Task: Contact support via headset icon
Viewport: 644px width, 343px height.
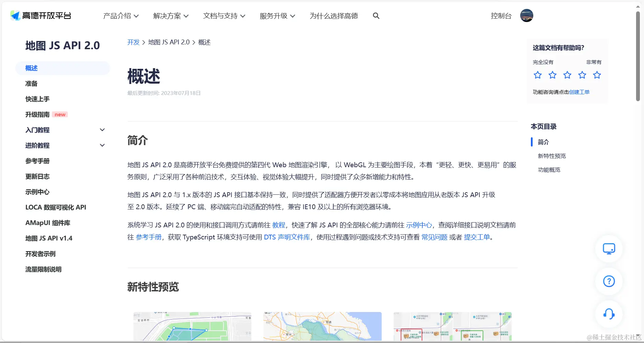Action: pos(609,314)
